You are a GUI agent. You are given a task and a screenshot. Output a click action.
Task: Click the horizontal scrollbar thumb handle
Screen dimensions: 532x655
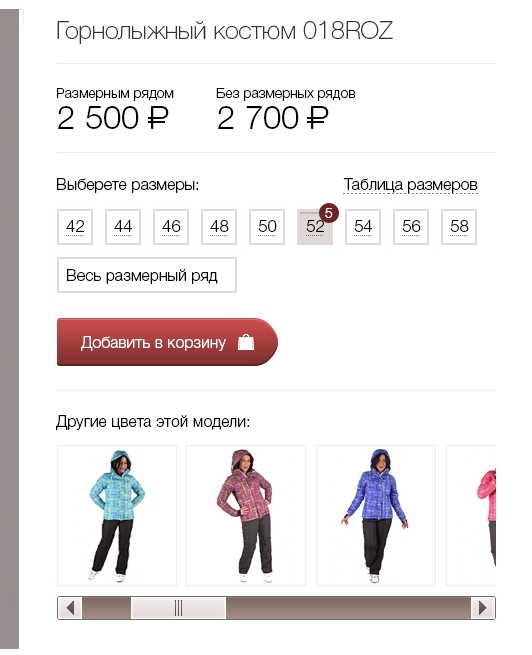pos(178,608)
